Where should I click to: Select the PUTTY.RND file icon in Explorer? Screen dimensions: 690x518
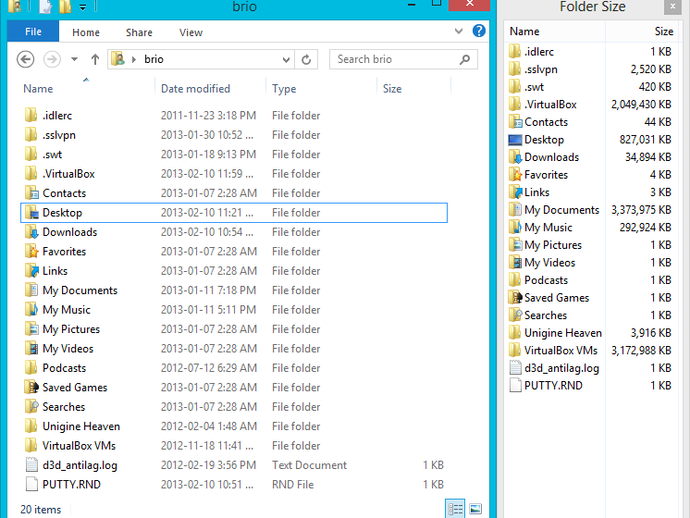tap(32, 484)
